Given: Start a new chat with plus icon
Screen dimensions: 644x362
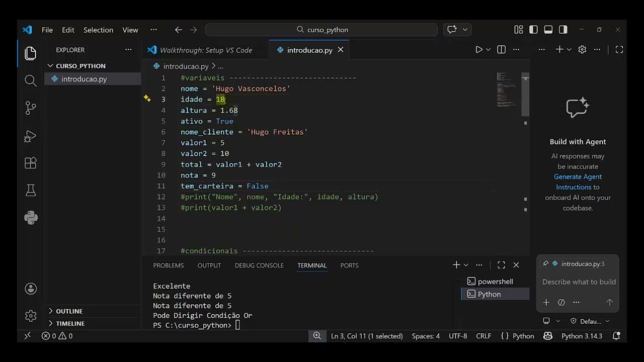Looking at the screenshot, I should tap(559, 49).
